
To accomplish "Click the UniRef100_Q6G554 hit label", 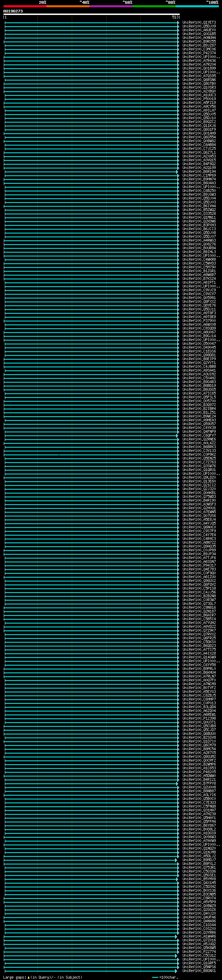I will coord(199,137).
